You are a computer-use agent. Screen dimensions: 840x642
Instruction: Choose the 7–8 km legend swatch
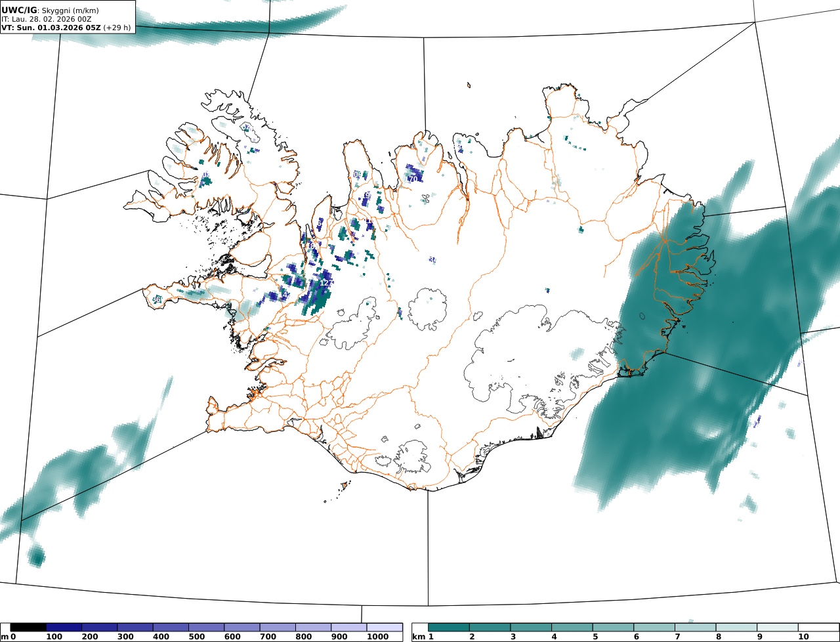coord(695,628)
